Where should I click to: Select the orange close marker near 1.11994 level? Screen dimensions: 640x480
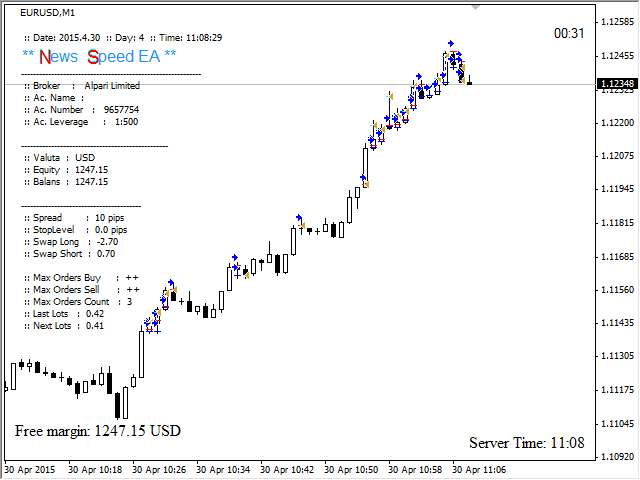coord(366,184)
